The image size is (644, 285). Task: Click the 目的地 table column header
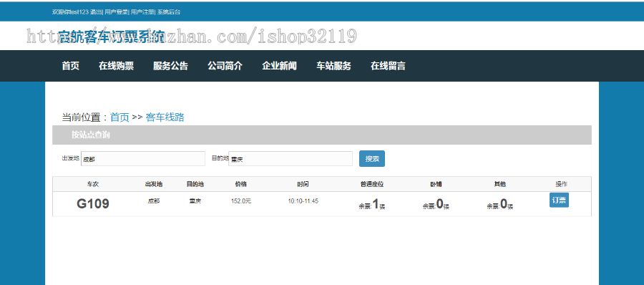tap(195, 184)
